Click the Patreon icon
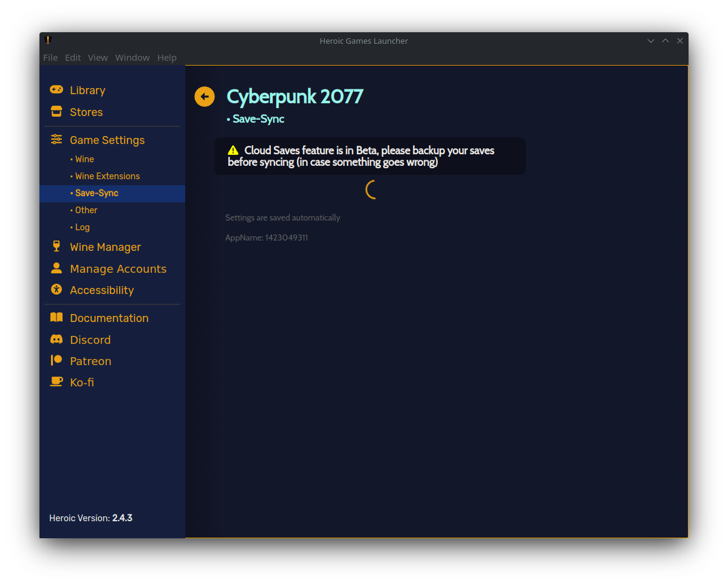This screenshot has height=585, width=728. (56, 360)
